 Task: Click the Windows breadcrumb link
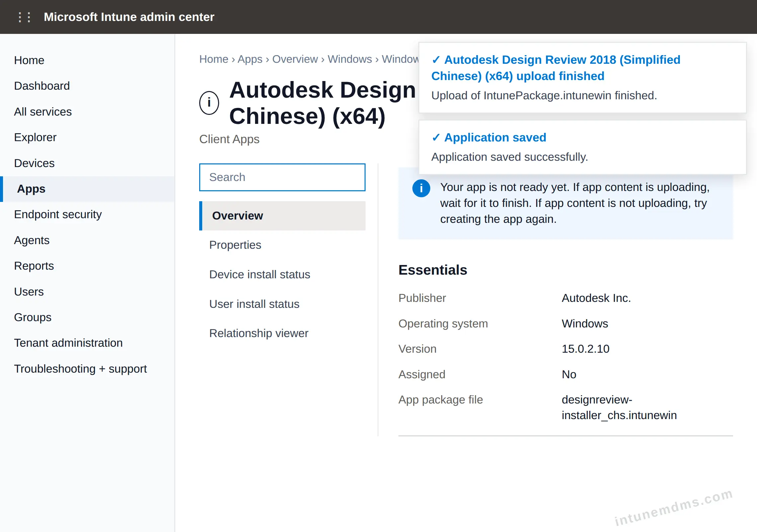pyautogui.click(x=350, y=59)
